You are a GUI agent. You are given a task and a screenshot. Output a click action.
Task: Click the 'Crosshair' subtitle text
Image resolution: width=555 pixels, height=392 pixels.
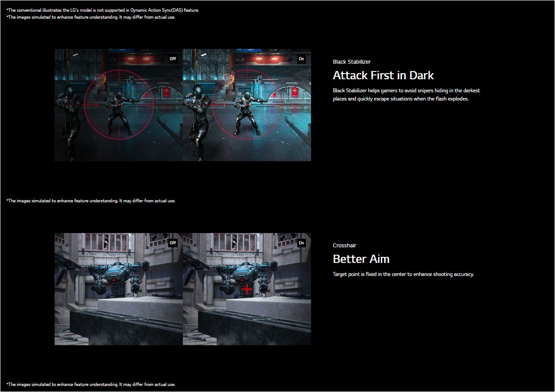(x=344, y=246)
